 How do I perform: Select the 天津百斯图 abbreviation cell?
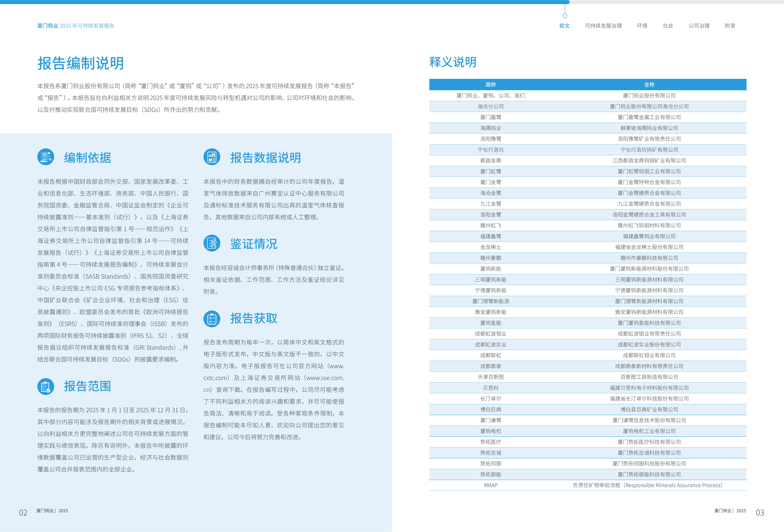tap(491, 377)
